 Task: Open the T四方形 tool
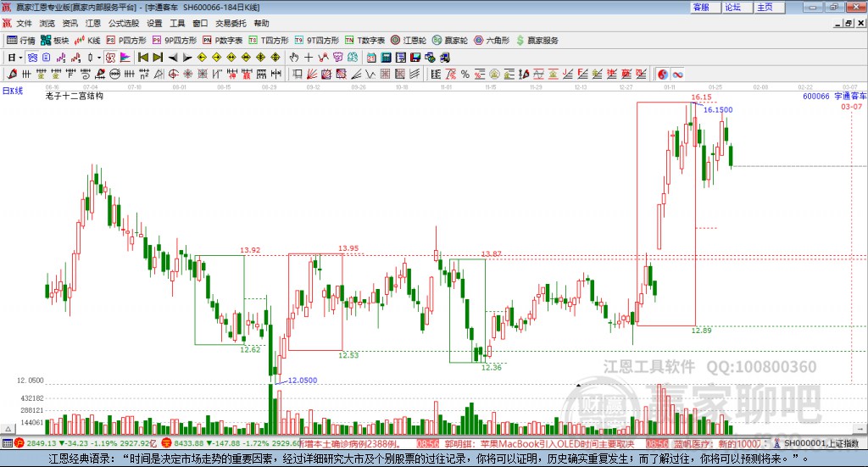click(269, 41)
